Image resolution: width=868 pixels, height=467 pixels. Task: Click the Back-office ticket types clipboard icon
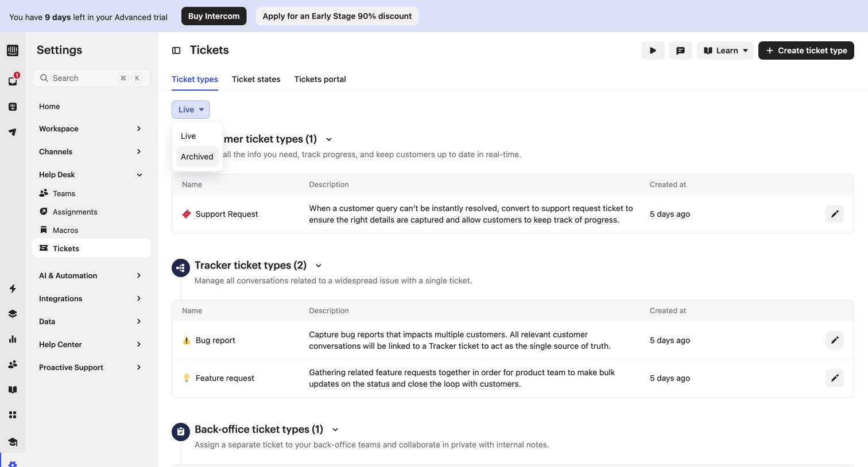coord(181,432)
